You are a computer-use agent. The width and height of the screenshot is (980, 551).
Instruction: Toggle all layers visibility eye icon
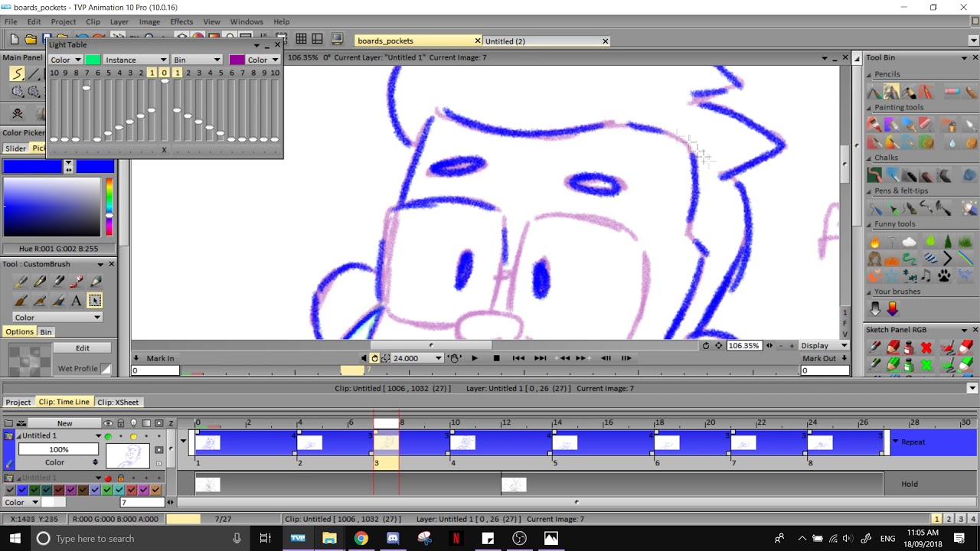[108, 423]
